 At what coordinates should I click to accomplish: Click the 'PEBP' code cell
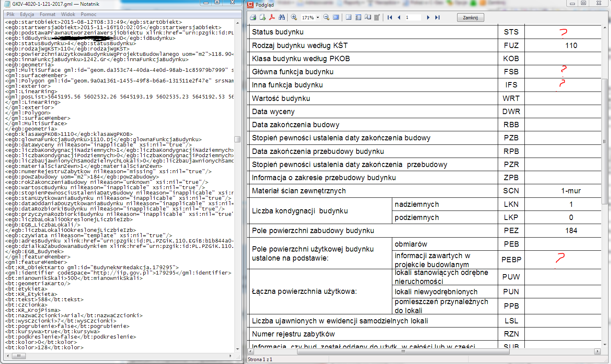511,260
